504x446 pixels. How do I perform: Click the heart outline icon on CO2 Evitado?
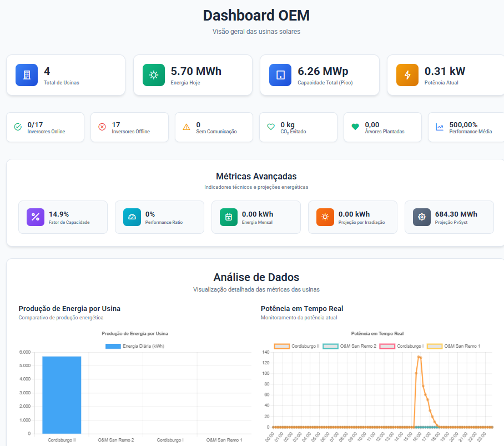tap(270, 127)
